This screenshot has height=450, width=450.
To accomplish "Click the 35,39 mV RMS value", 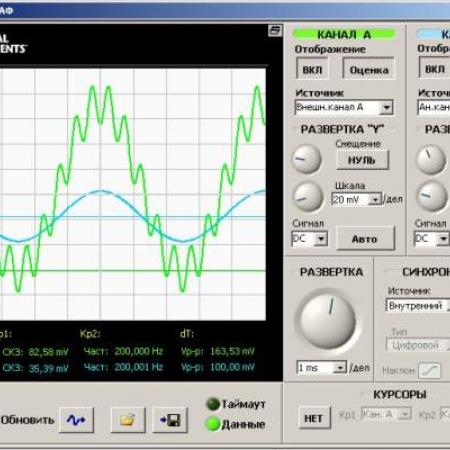I will pyautogui.click(x=48, y=368).
